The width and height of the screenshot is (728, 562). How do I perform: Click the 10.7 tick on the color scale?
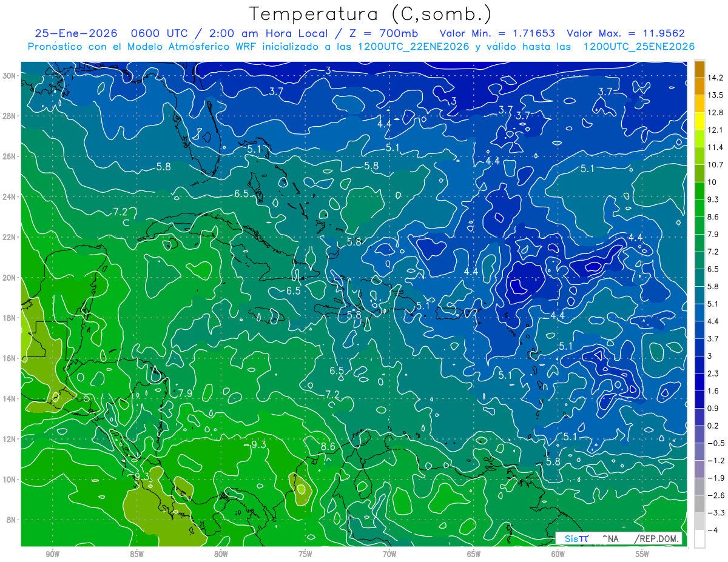click(x=715, y=165)
